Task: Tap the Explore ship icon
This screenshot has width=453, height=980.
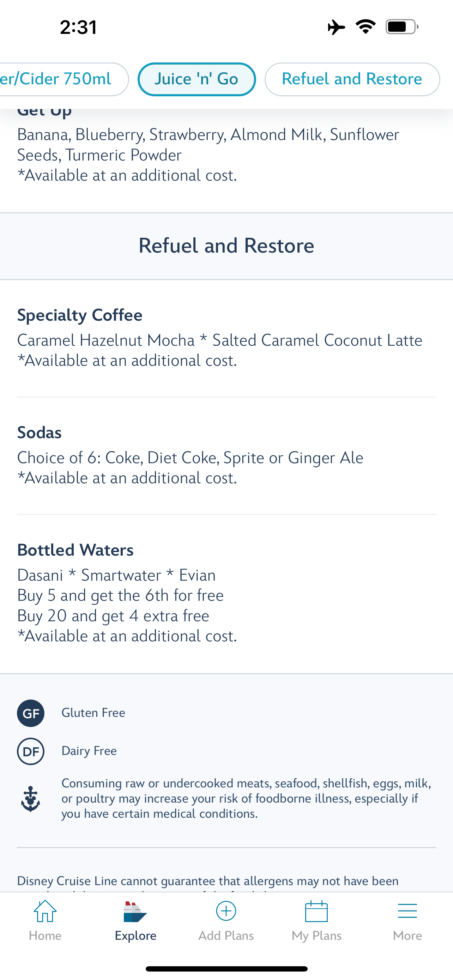Action: [x=135, y=912]
